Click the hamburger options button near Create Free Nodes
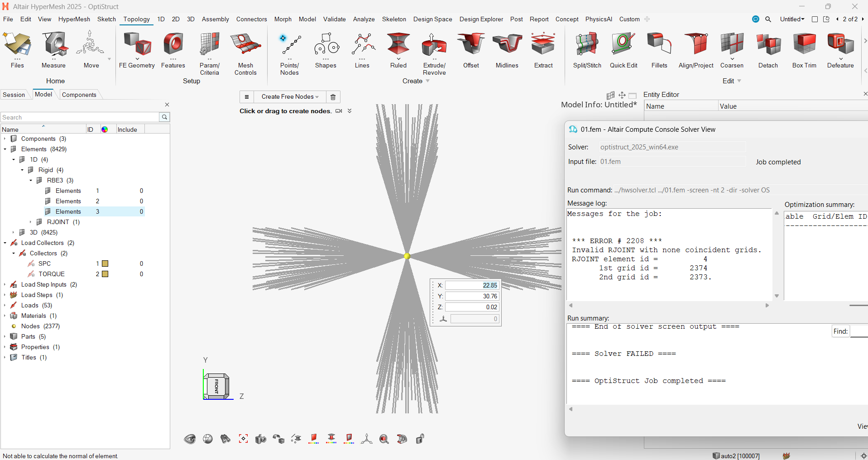The width and height of the screenshot is (868, 460). point(246,97)
